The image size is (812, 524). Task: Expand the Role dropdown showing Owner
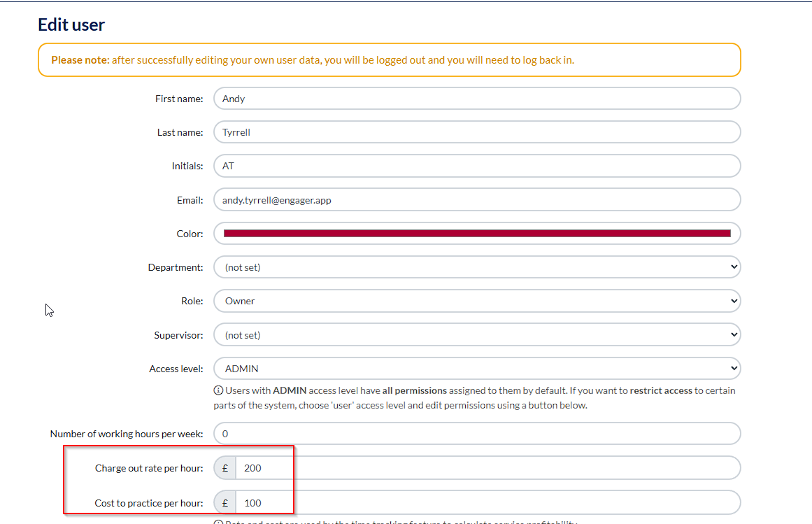coord(476,301)
